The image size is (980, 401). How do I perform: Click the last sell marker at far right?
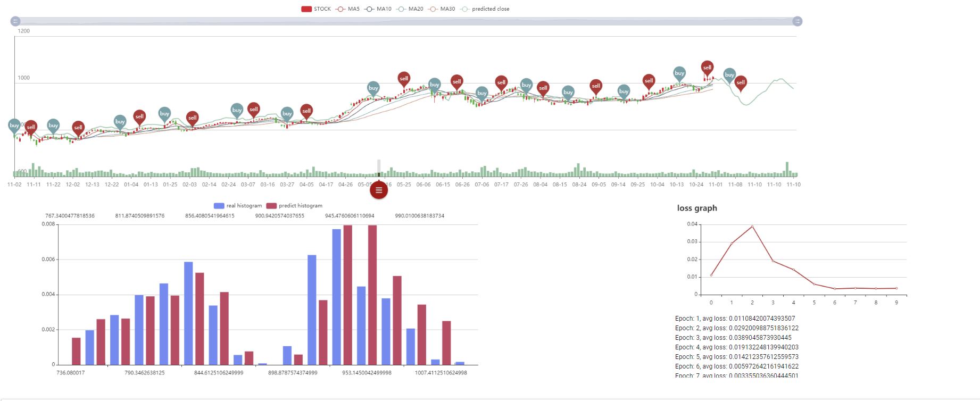pyautogui.click(x=741, y=83)
